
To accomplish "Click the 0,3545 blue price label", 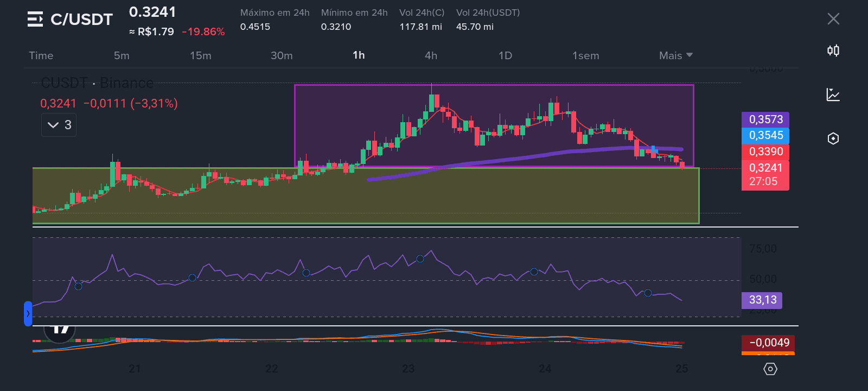I will pyautogui.click(x=765, y=136).
